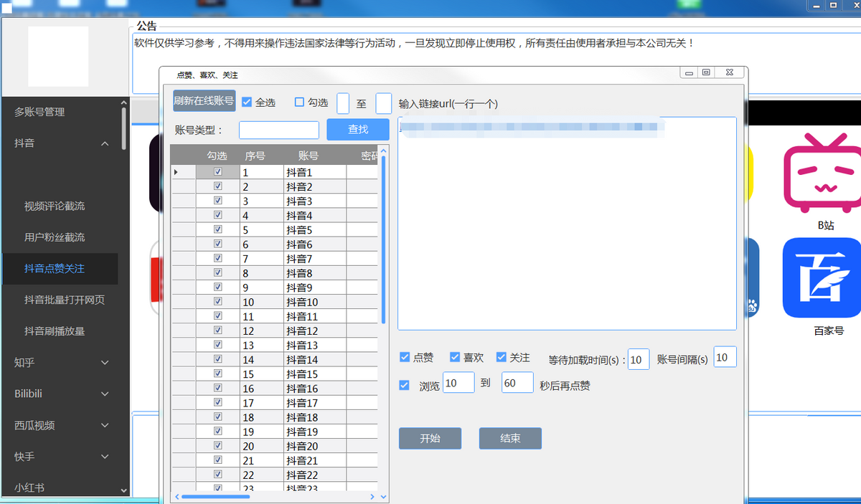
Task: Expand the 西瓜视频 sidebar section
Action: pyautogui.click(x=105, y=425)
